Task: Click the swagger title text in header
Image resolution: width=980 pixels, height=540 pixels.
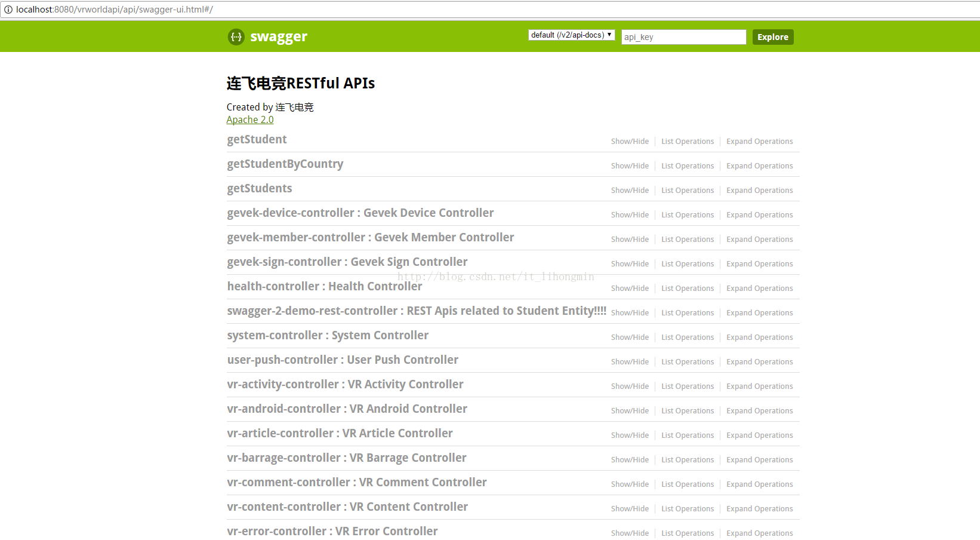Action: [x=279, y=37]
